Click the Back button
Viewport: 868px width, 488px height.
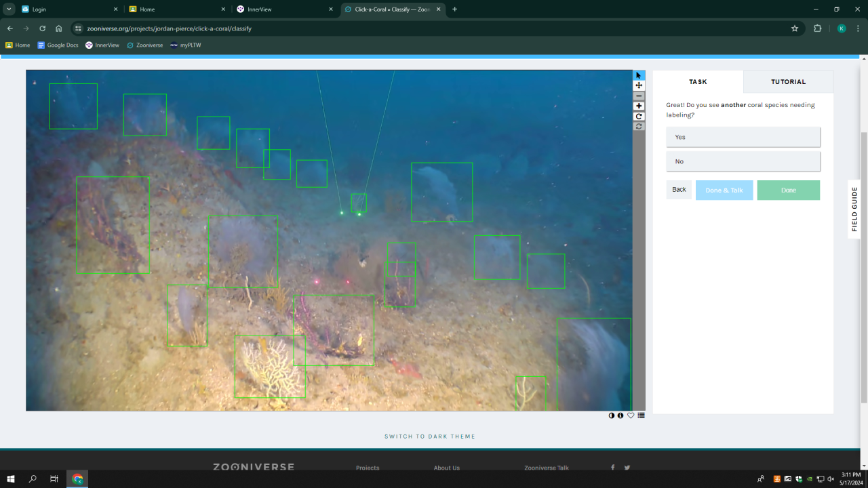(679, 190)
